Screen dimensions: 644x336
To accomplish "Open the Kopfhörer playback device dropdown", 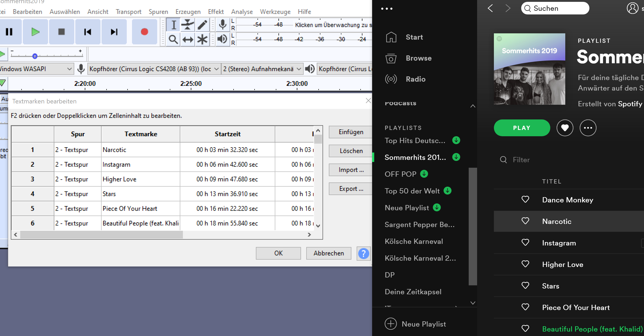I will (344, 69).
